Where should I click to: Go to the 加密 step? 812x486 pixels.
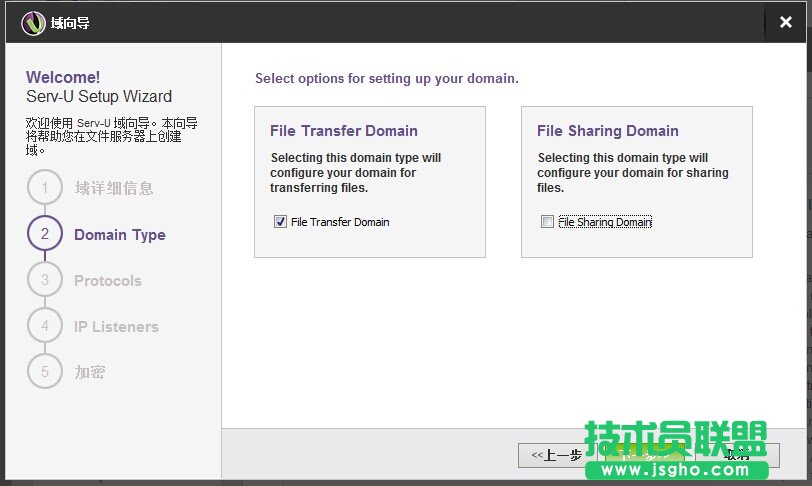90,372
